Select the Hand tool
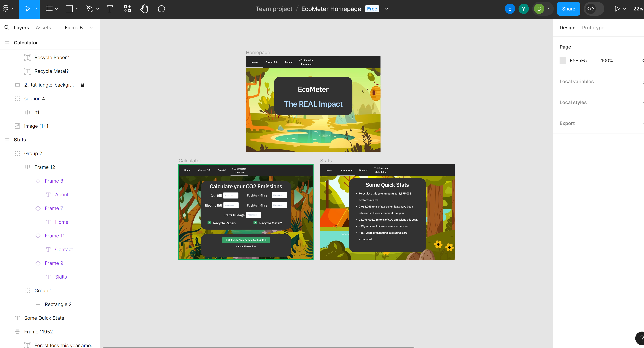 click(x=144, y=9)
